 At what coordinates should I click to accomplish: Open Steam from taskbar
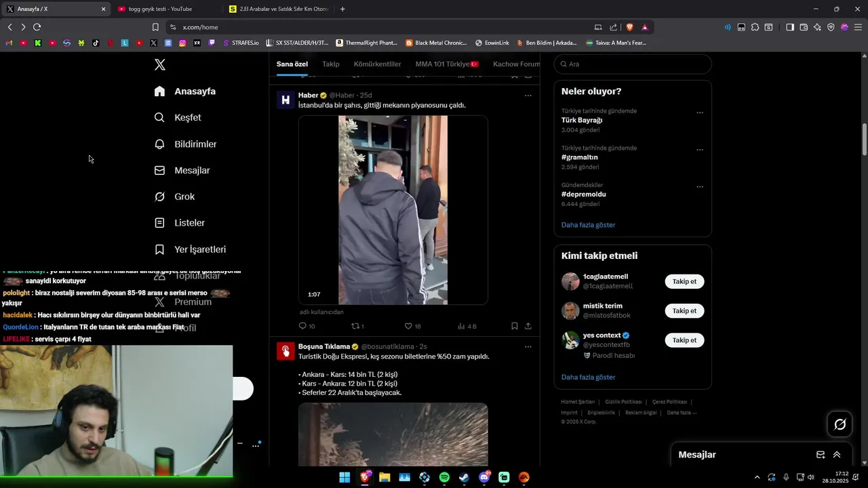464,477
